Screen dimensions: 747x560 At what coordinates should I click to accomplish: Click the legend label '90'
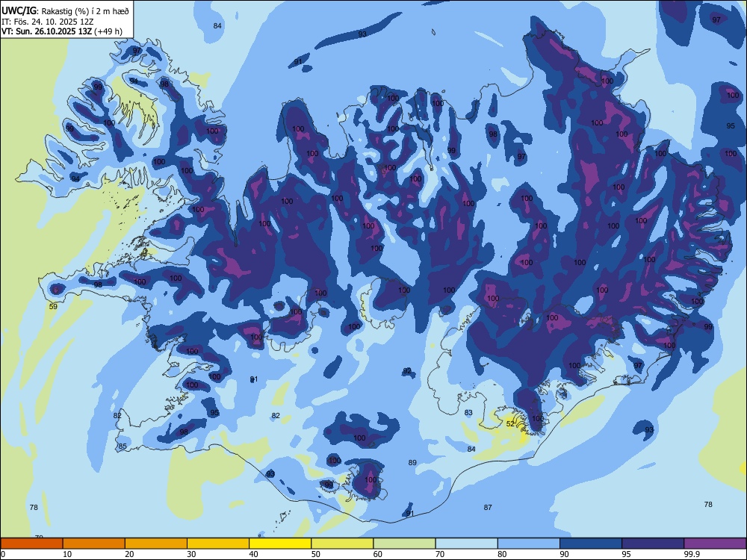point(565,554)
